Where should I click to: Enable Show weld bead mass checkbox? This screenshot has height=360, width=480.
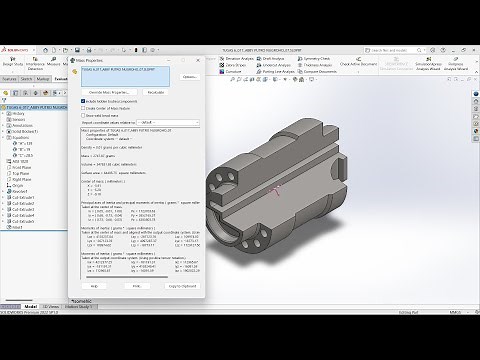[83, 115]
